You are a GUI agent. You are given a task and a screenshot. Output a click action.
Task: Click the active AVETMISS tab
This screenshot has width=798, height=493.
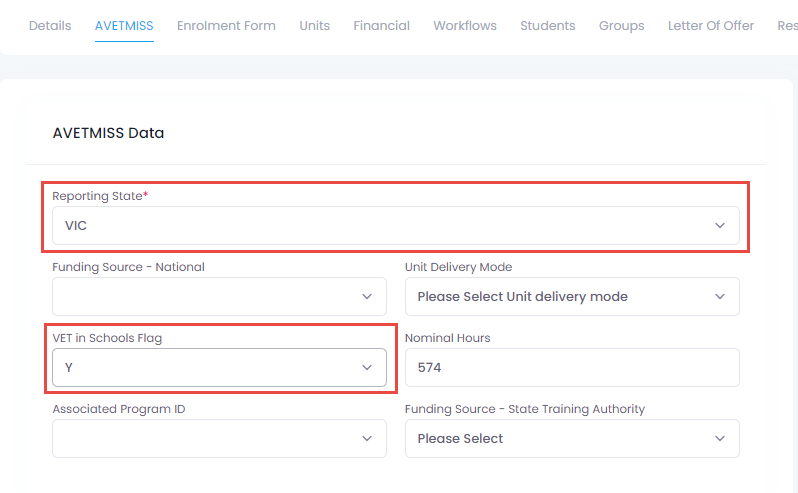124,25
